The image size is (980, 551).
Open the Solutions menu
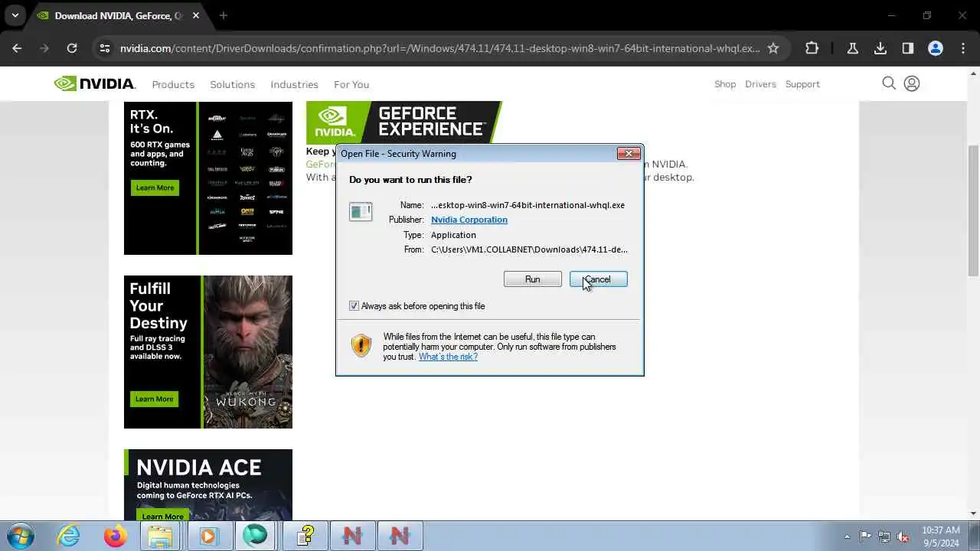(233, 84)
